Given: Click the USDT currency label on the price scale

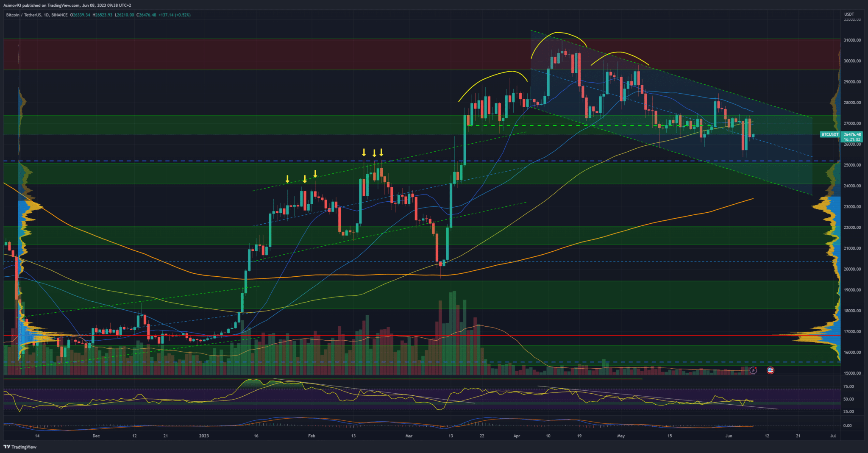Looking at the screenshot, I should (x=849, y=14).
